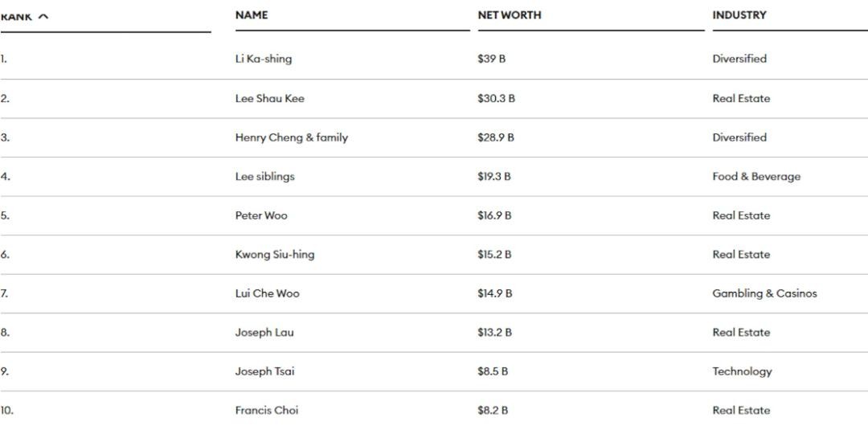The image size is (868, 426).
Task: Open Joseph Tsai's profile link
Action: [264, 371]
